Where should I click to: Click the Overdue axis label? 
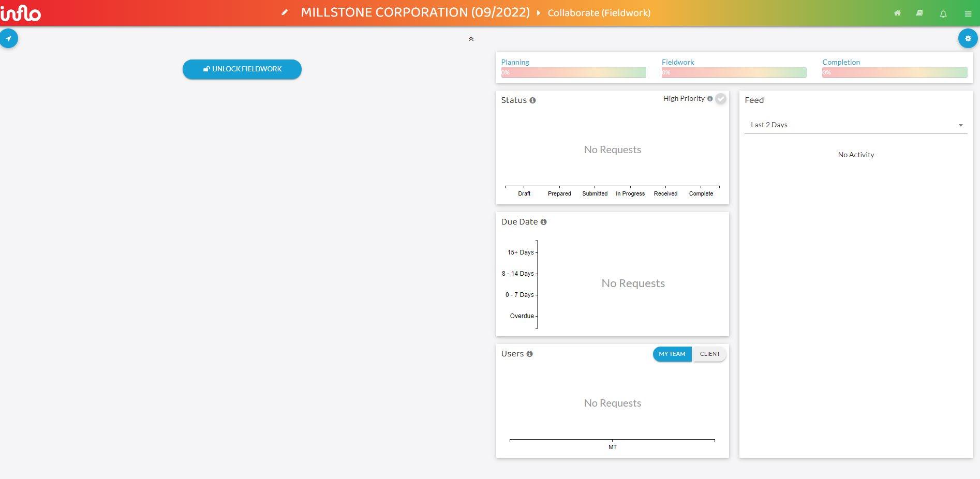point(522,316)
